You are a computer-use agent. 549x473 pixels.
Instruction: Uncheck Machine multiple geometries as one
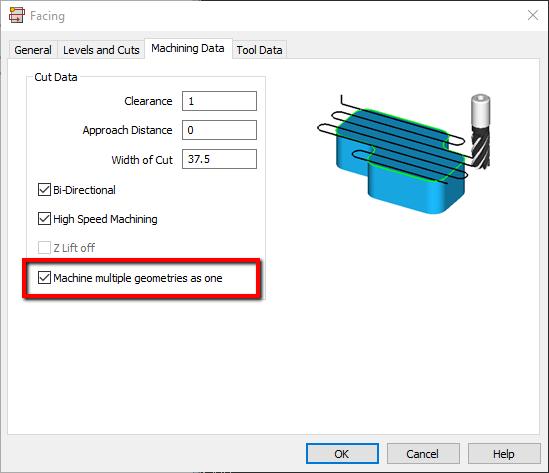click(44, 278)
